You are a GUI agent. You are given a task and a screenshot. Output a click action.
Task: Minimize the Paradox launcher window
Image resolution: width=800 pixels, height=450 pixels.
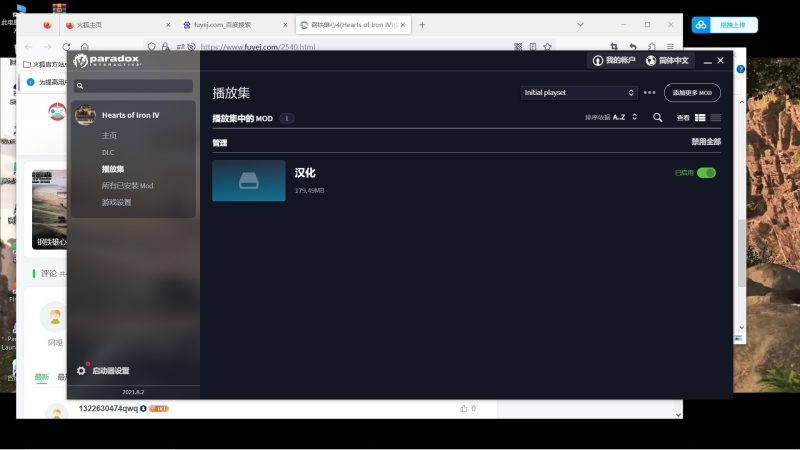point(708,61)
